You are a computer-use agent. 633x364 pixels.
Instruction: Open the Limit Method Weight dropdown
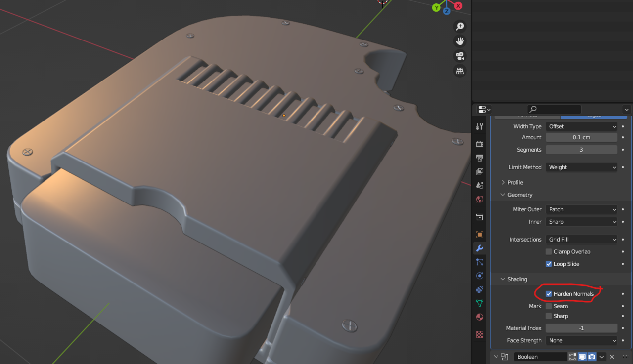coord(582,167)
